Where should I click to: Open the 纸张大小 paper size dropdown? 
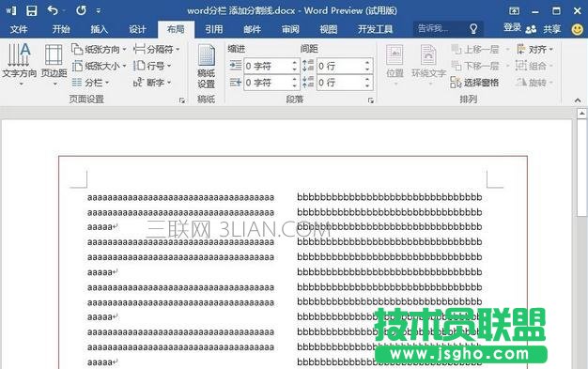99,66
